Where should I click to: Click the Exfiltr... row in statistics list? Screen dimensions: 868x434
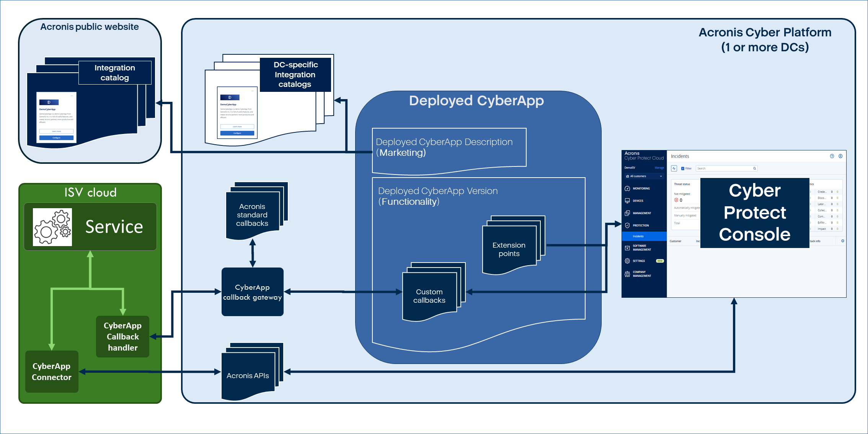pos(828,223)
